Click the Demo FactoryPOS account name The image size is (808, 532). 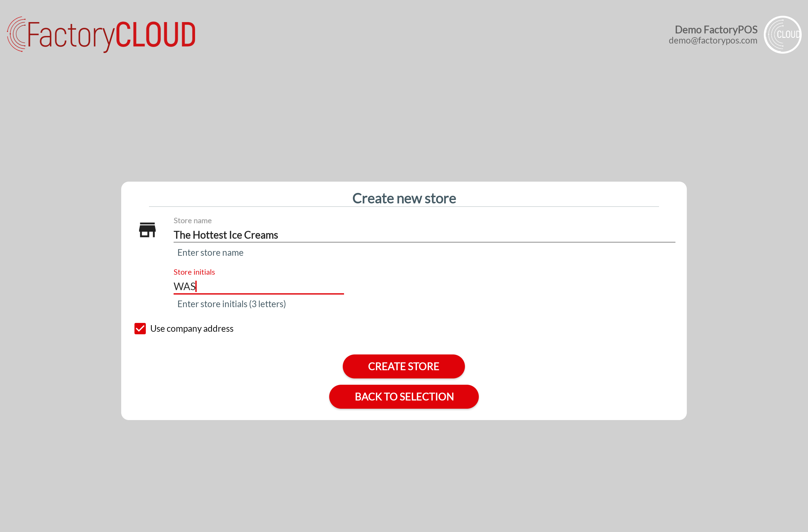[x=716, y=30]
